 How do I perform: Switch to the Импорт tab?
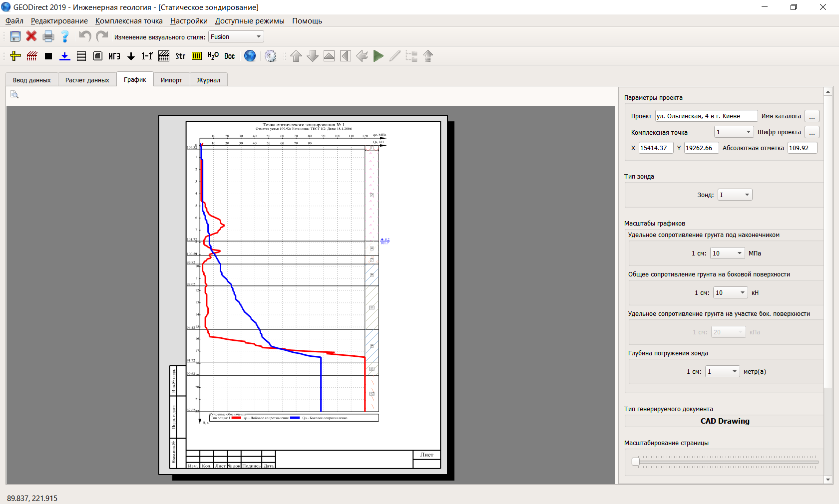click(171, 80)
